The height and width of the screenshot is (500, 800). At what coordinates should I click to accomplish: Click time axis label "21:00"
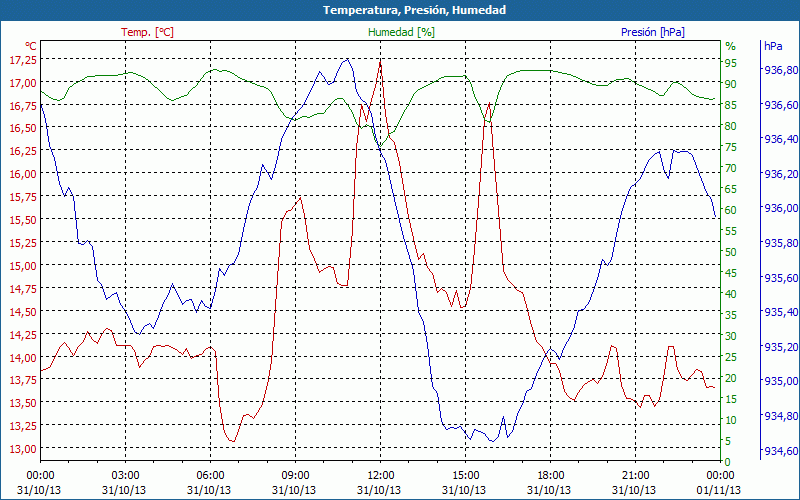(636, 476)
